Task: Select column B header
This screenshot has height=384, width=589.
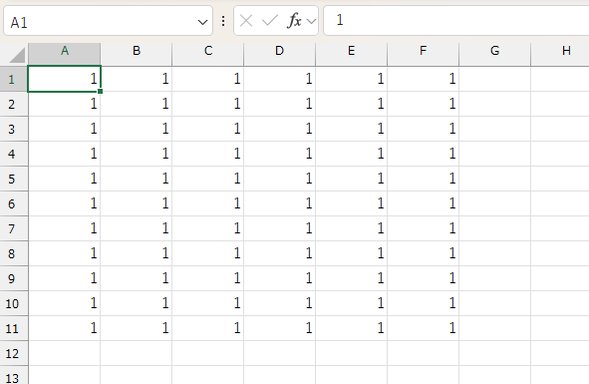Action: pyautogui.click(x=136, y=54)
